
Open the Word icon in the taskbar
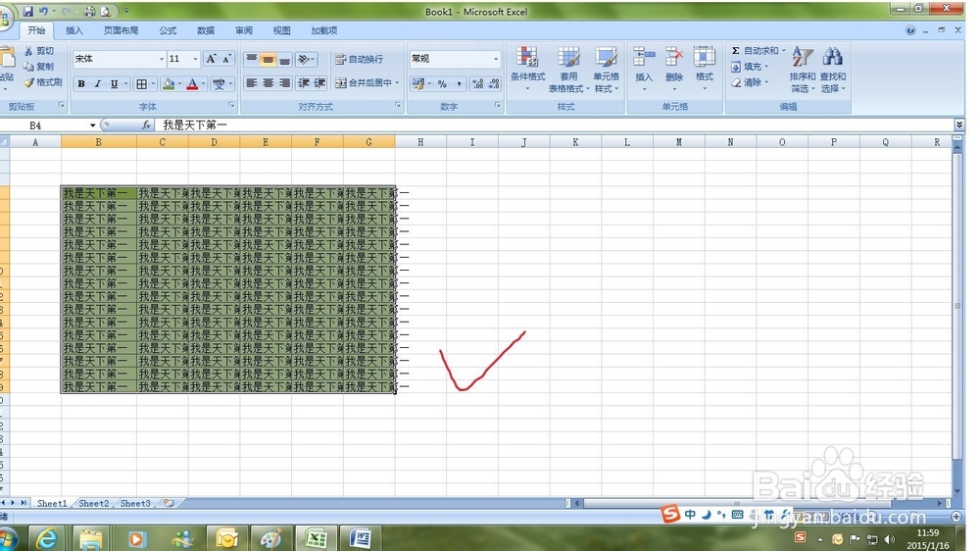[x=361, y=538]
